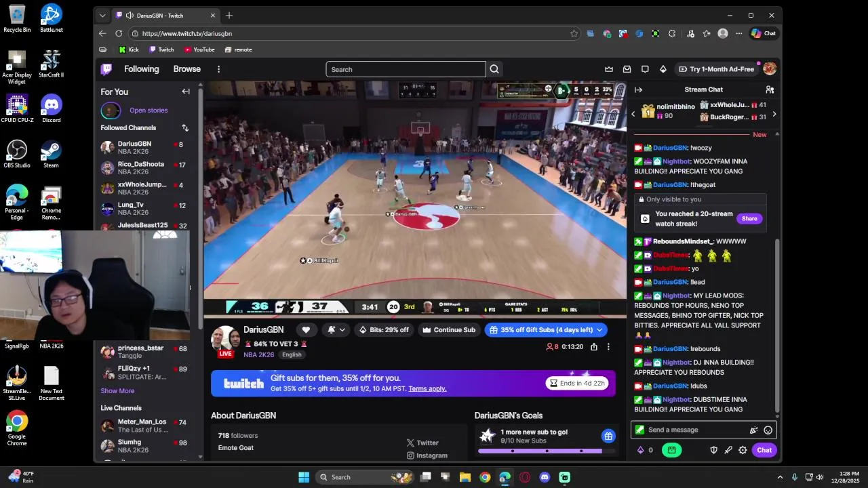
Task: Click the three-dot more menu beside Browse
Action: pos(218,69)
